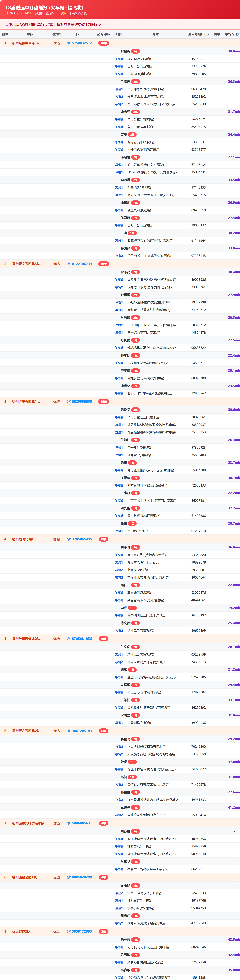Screen dimensions: 240x980
Task: Click rider name 胡小飞
Action: 125,547
